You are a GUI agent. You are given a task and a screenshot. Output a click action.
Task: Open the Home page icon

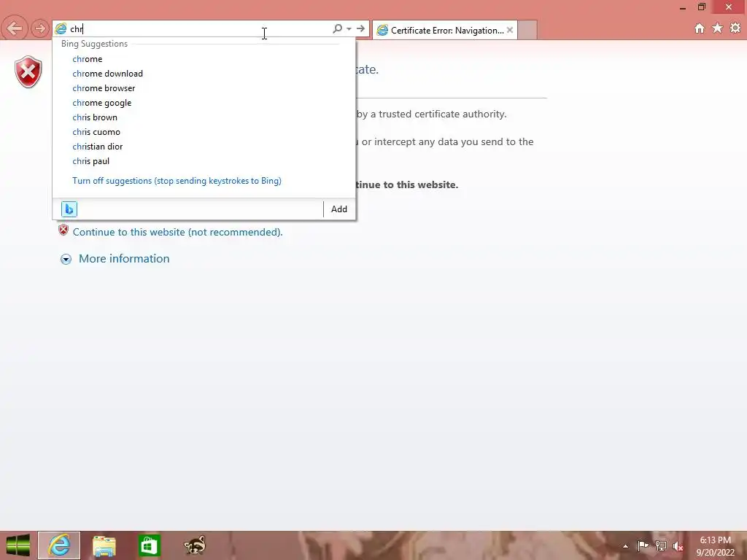(700, 28)
